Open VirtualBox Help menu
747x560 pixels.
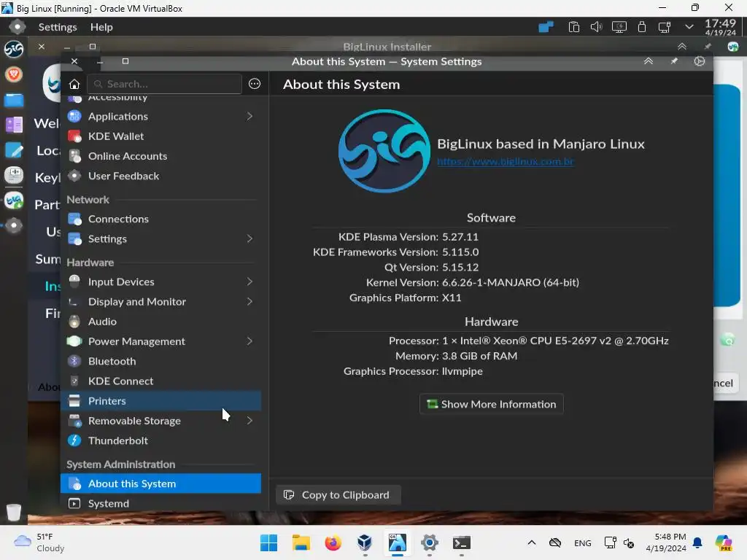click(x=101, y=27)
